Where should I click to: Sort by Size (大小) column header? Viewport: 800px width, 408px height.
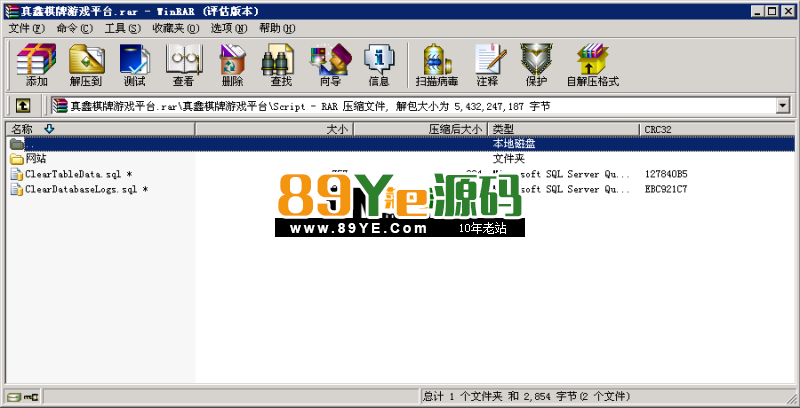(274, 130)
